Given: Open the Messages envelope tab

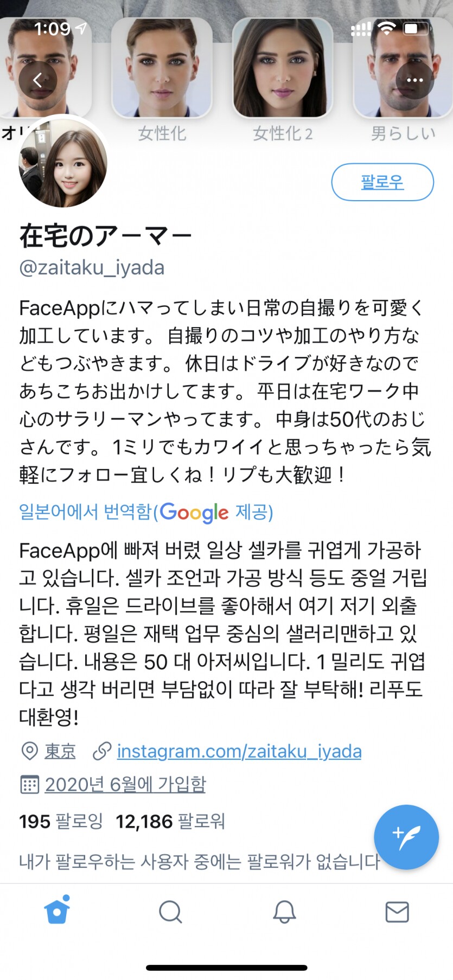Looking at the screenshot, I should pyautogui.click(x=397, y=912).
